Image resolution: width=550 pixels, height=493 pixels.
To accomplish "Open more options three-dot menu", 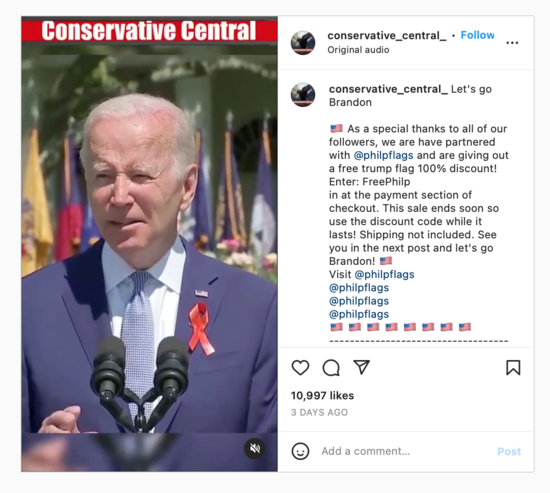I will point(512,43).
